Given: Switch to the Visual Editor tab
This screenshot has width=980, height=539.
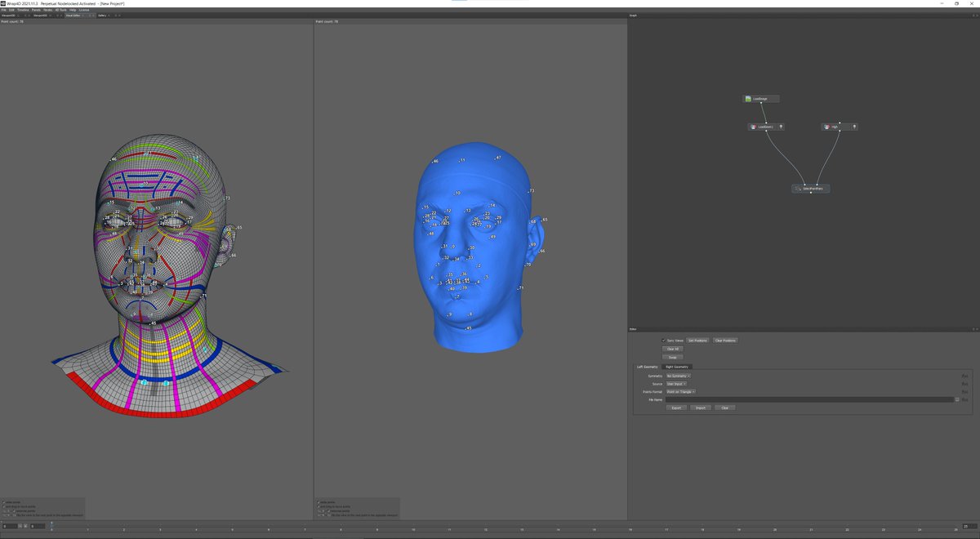Looking at the screenshot, I should click(73, 16).
